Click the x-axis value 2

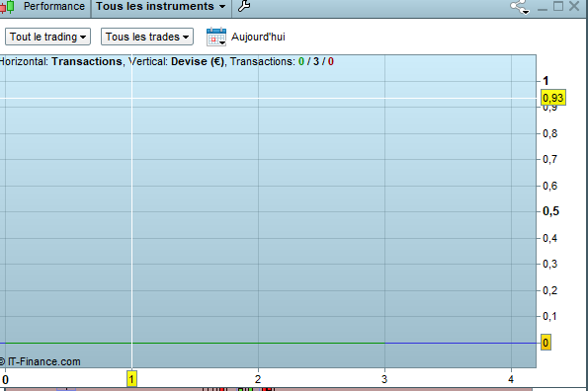point(258,379)
